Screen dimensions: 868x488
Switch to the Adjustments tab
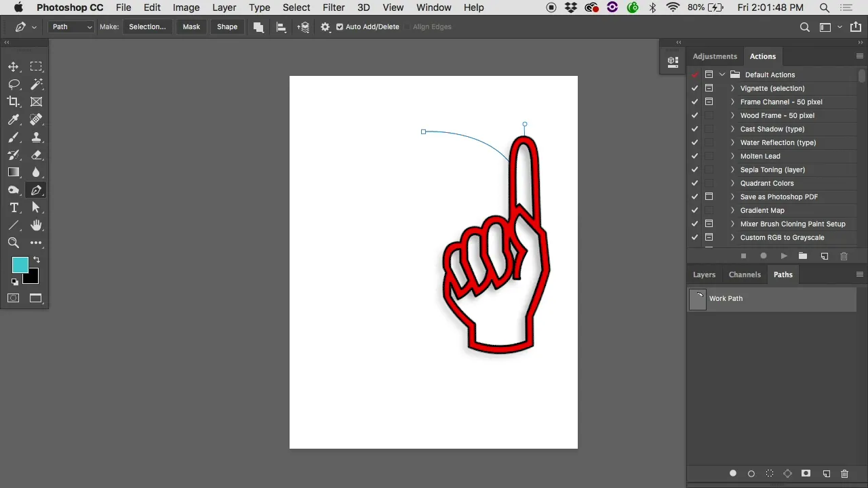click(715, 56)
